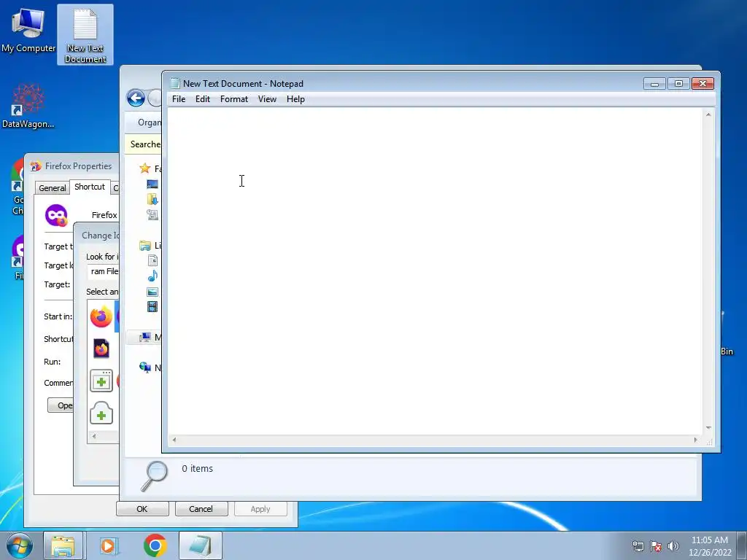Open the View menu in Notepad

tap(267, 99)
